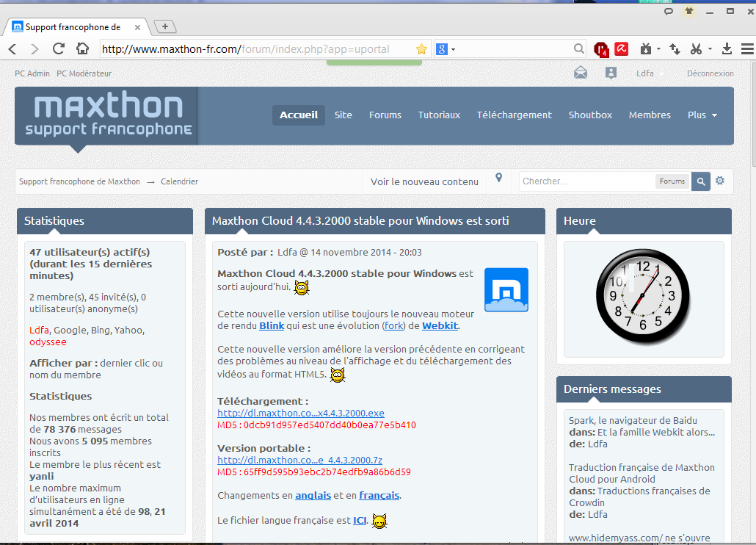Open the Forums search scope selector
The image size is (756, 545).
[x=672, y=181]
